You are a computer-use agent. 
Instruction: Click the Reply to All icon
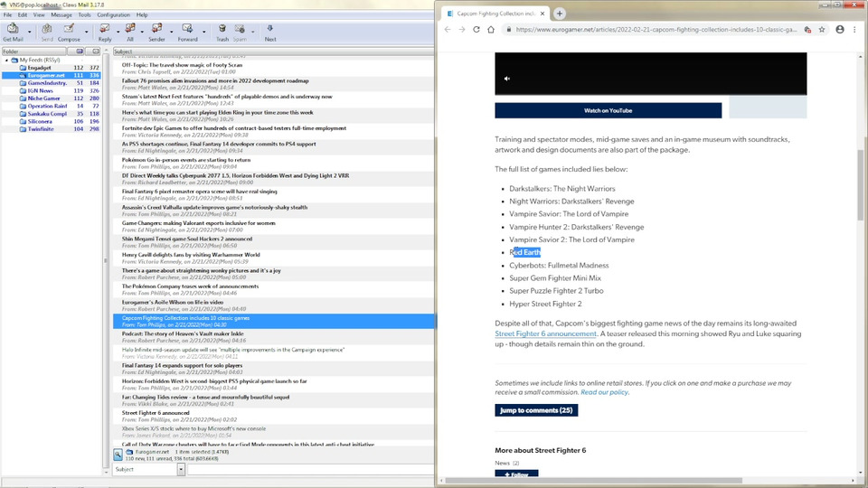130,29
